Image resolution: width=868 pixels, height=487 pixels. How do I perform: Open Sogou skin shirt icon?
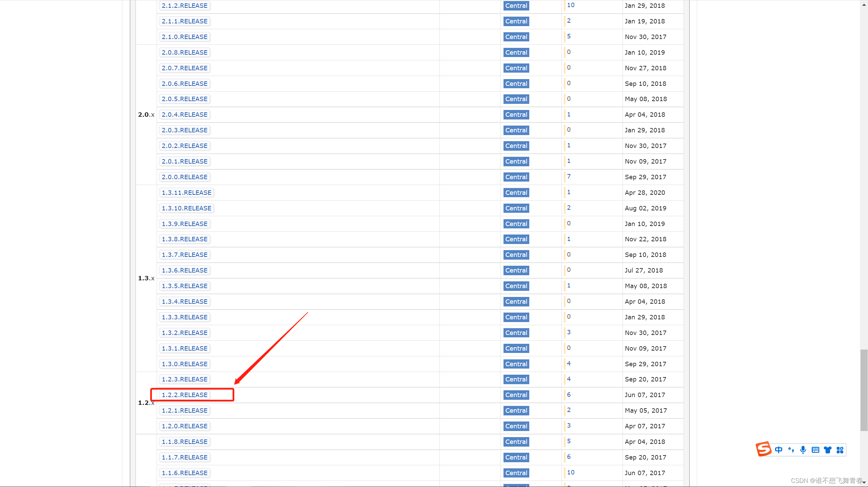tap(828, 450)
